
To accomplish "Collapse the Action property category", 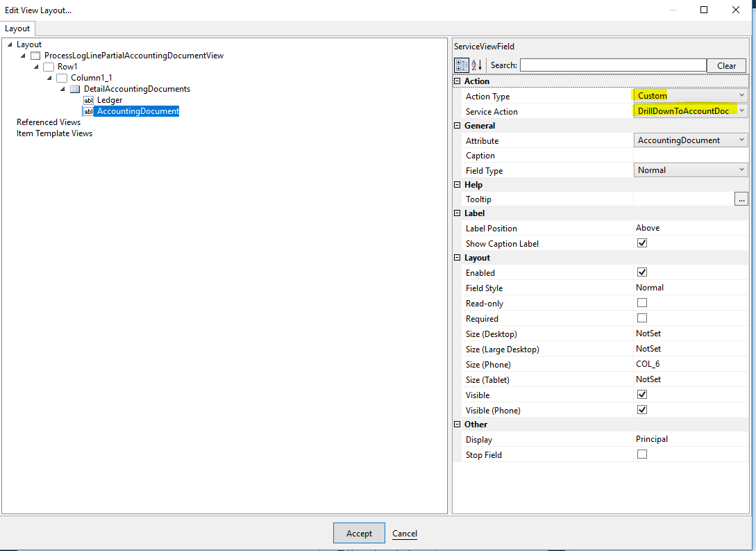I will tap(457, 81).
